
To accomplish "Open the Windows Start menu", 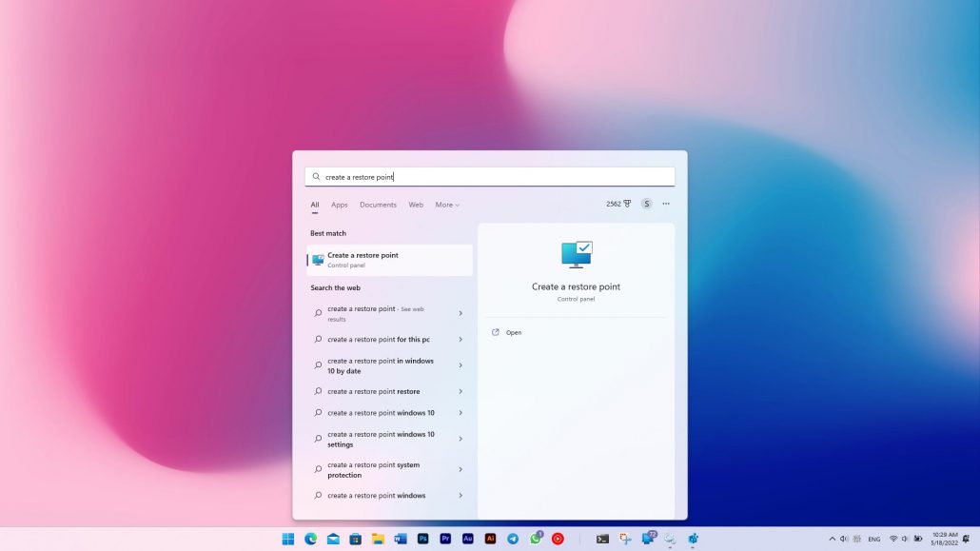I will (288, 539).
